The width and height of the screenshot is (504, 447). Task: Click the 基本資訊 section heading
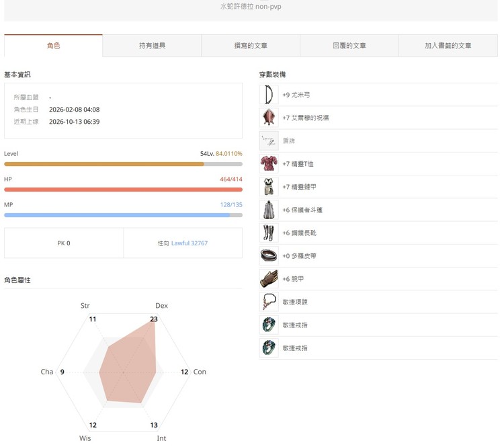point(17,75)
